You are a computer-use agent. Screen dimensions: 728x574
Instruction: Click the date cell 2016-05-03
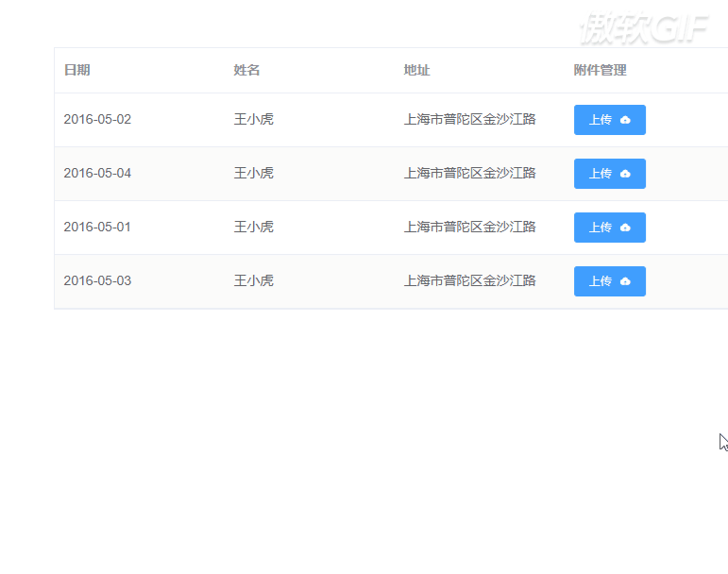[x=97, y=280]
